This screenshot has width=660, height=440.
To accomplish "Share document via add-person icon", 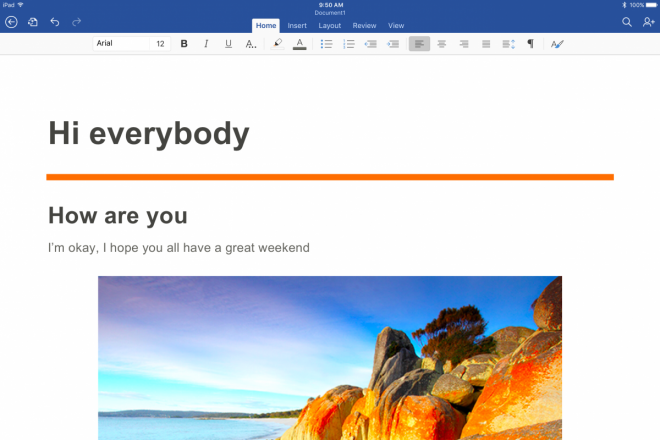I will pyautogui.click(x=648, y=22).
